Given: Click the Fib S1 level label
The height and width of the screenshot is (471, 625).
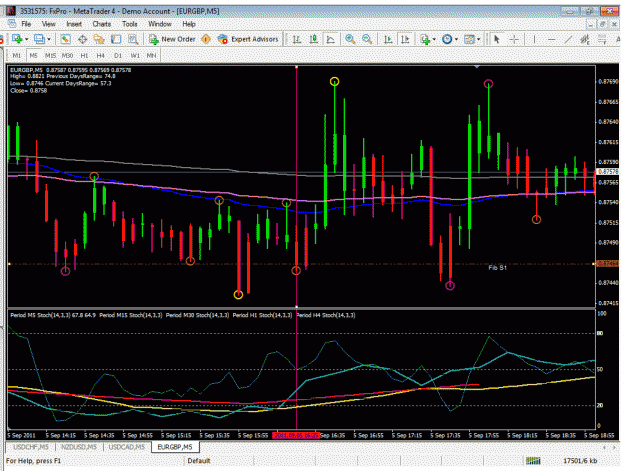Looking at the screenshot, I should (497, 268).
